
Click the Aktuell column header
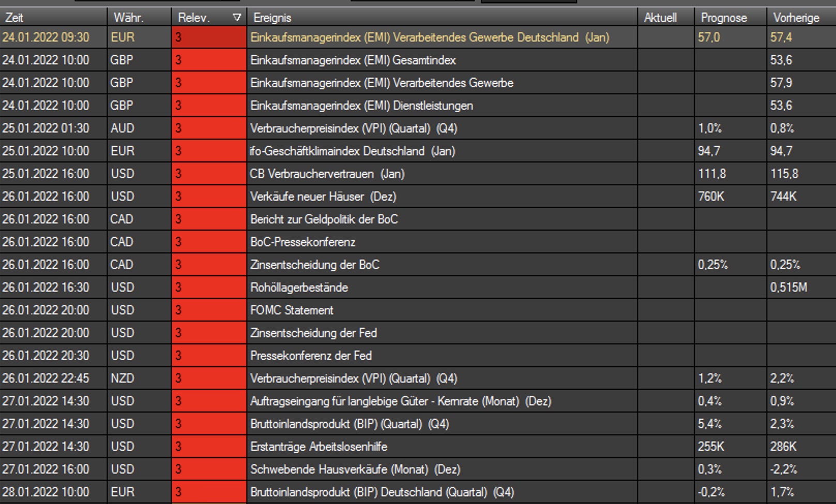[x=660, y=18]
